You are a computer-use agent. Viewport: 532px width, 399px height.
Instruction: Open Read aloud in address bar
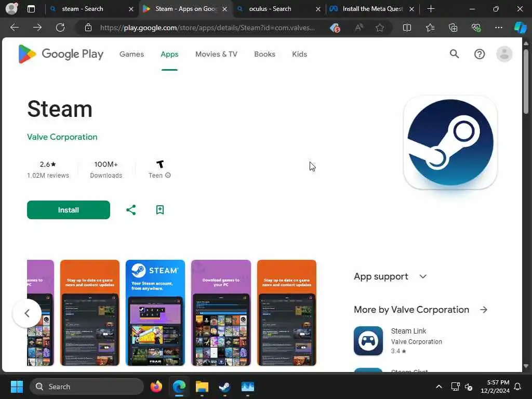pos(358,28)
